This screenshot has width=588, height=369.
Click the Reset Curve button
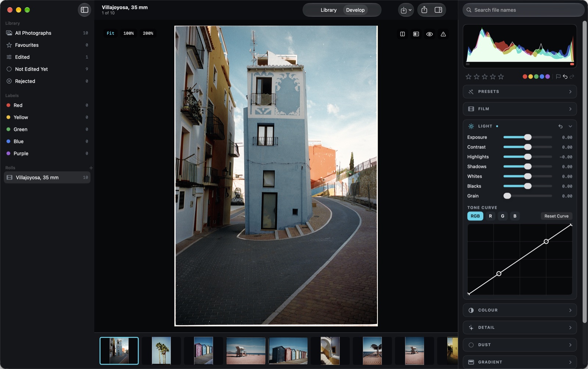click(x=556, y=216)
